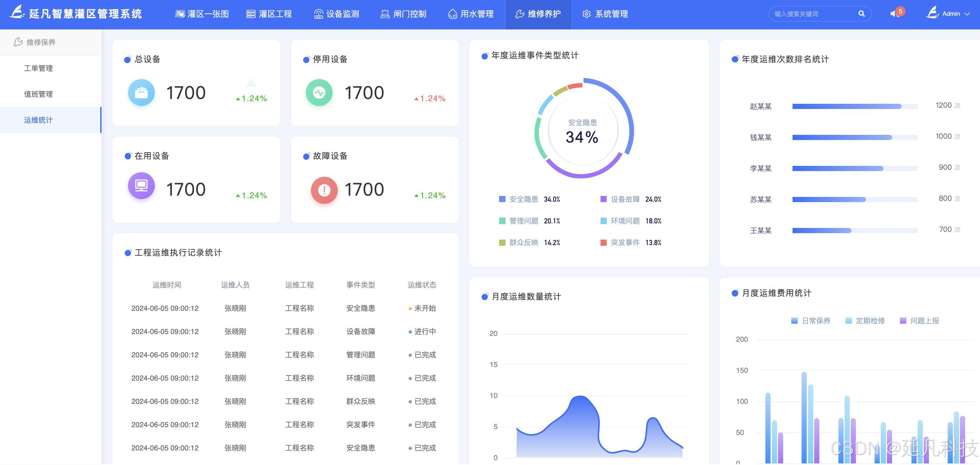
Task: Open 工单管理 in the sidebar
Action: (x=50, y=68)
